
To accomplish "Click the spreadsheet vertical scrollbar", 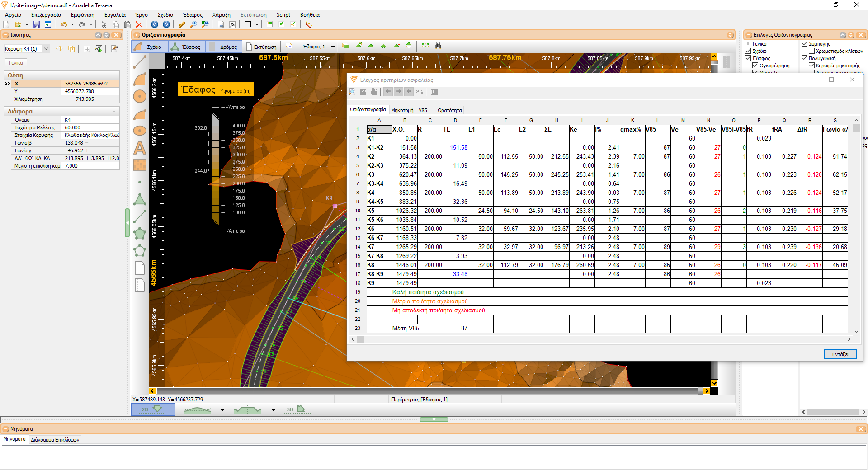I will (x=856, y=226).
